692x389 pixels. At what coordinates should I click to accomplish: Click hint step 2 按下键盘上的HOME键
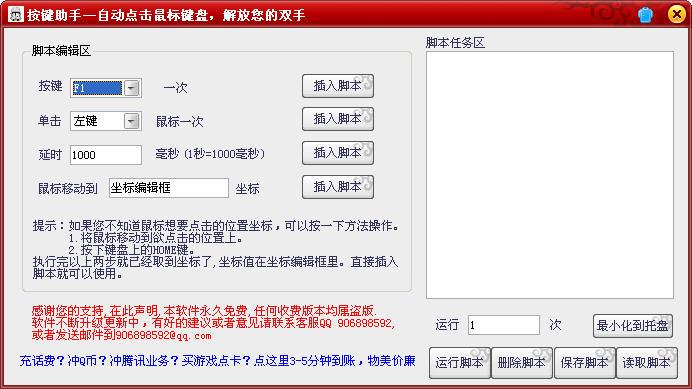[x=132, y=250]
